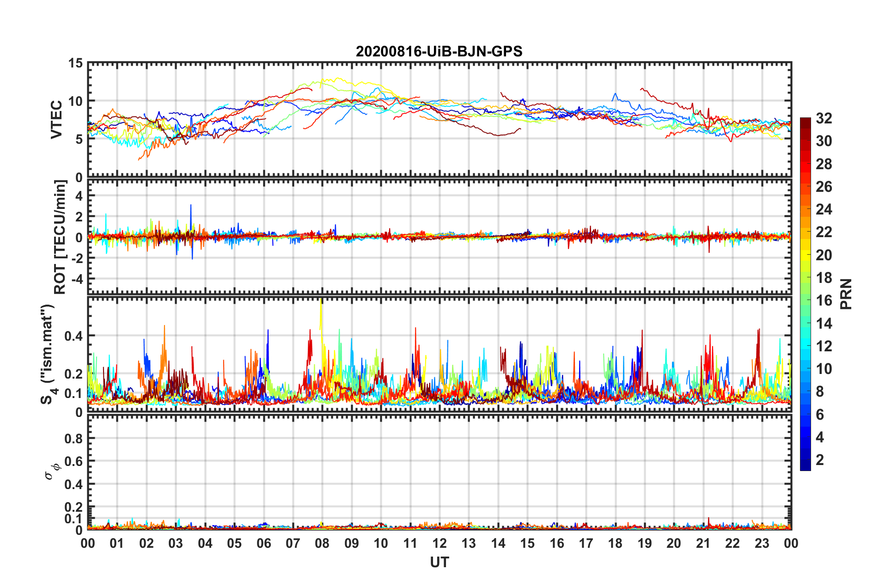Click the UT axis tick label 11
879x588 pixels.
pos(410,543)
